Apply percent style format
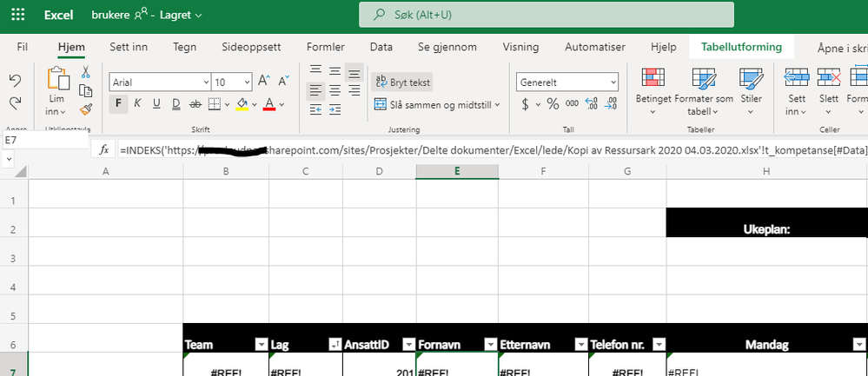The height and width of the screenshot is (376, 868). point(553,103)
